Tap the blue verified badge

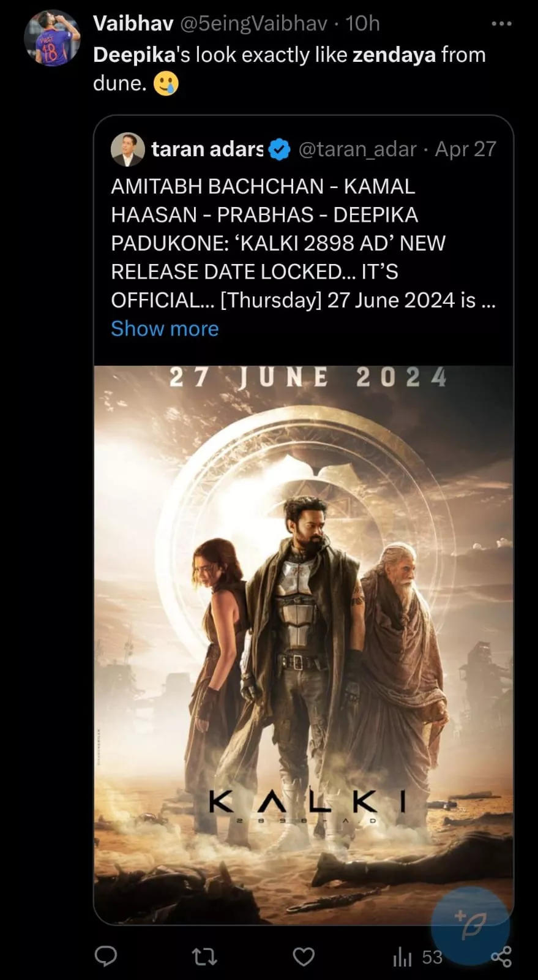click(x=280, y=149)
